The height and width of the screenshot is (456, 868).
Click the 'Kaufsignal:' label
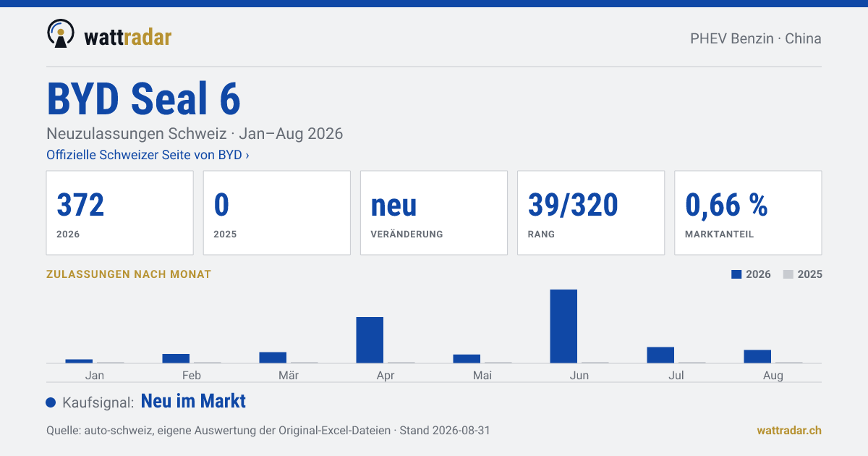[98, 402]
